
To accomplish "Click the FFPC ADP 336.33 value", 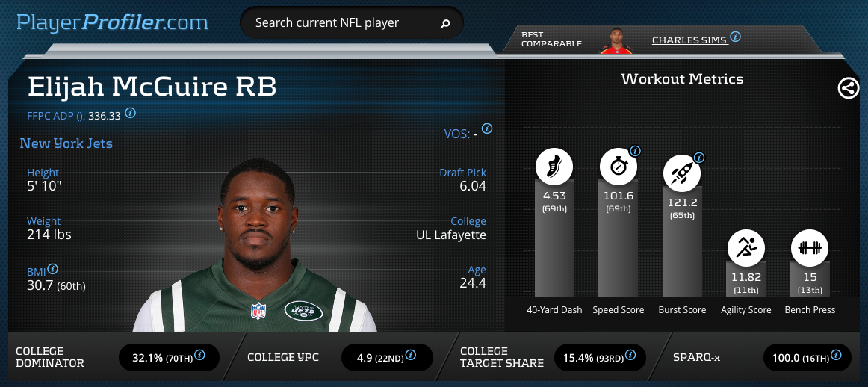I will [x=105, y=116].
